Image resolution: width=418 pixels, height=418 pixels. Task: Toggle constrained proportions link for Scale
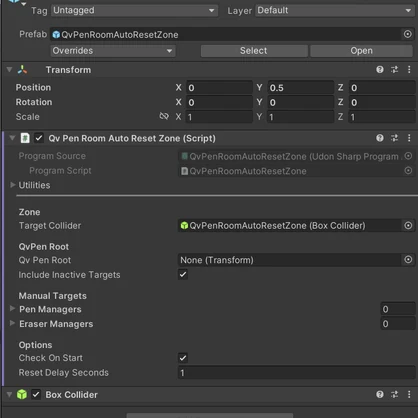point(164,116)
